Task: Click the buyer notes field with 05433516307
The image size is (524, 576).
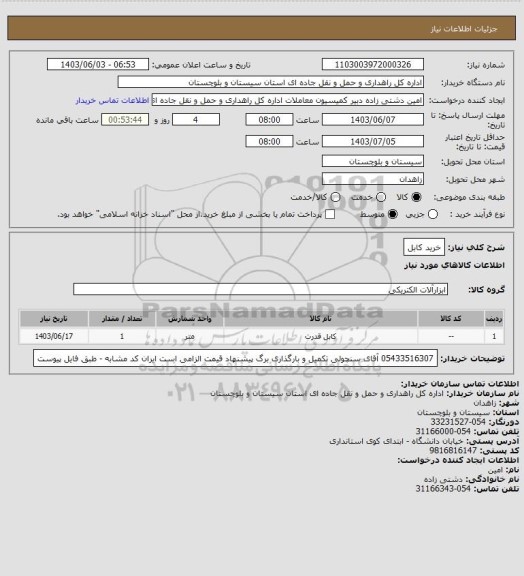Action: (x=236, y=358)
